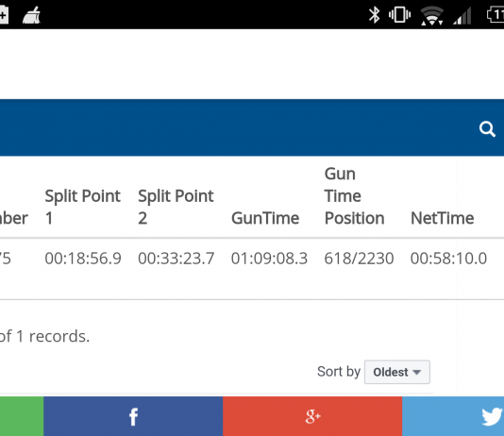
Task: Tap the 618/2230 position cell
Action: click(x=359, y=259)
